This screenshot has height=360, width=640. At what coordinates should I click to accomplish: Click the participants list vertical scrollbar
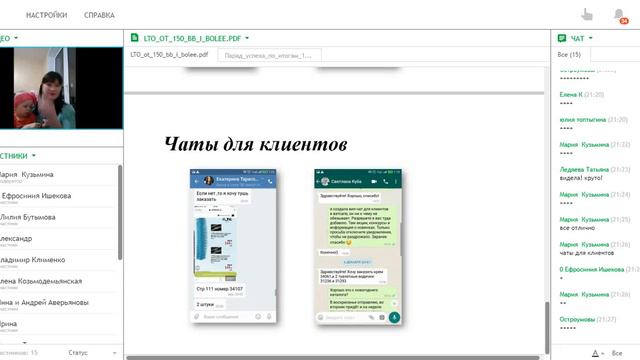click(120, 212)
